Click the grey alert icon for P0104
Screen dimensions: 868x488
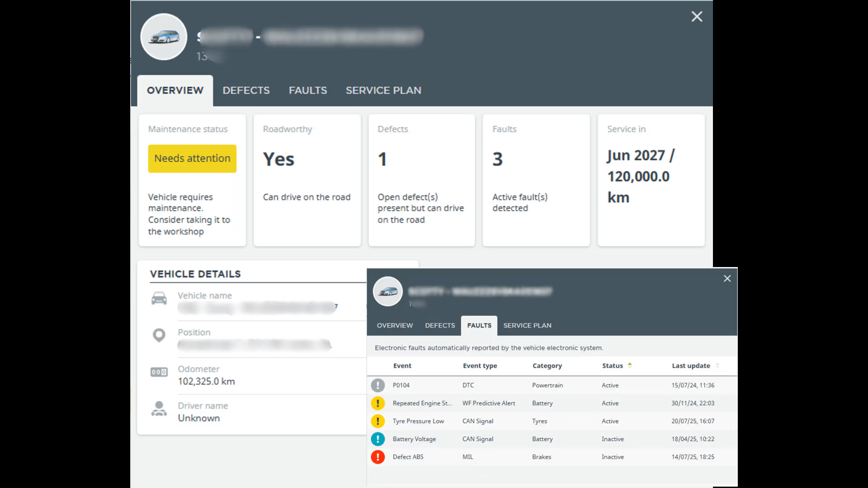point(378,385)
